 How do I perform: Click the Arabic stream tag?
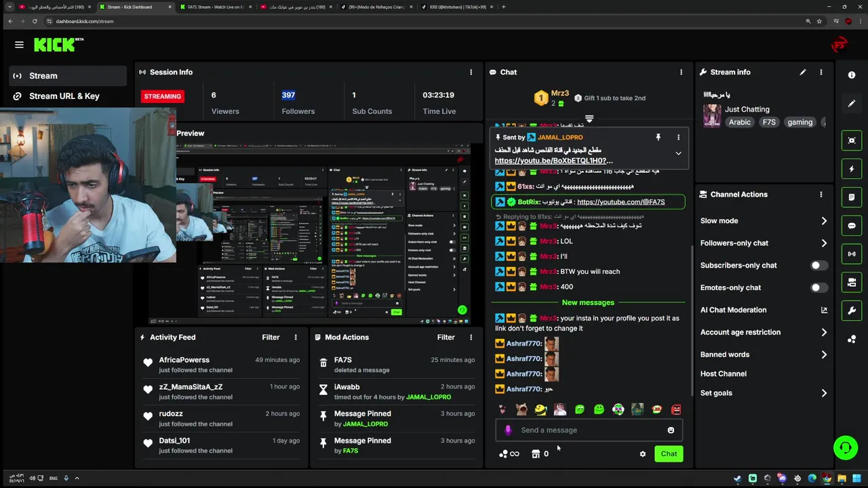740,122
